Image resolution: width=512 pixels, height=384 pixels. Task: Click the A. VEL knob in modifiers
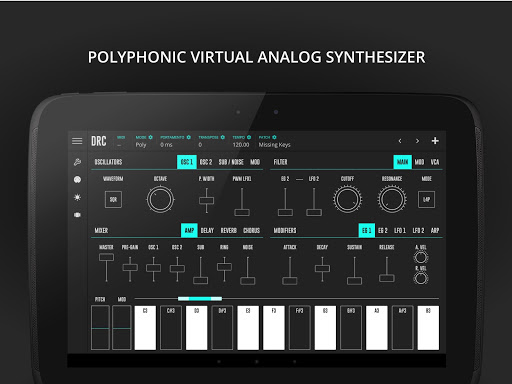(421, 257)
